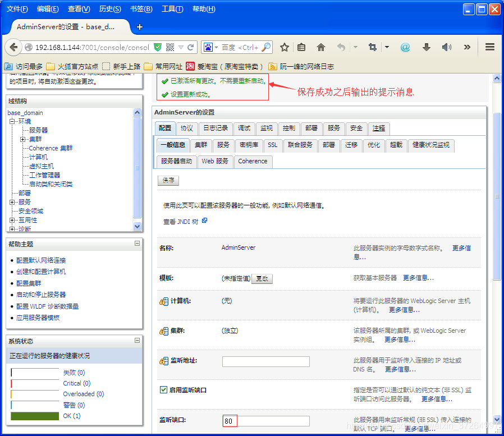Open a new tab with plus button
The height and width of the screenshot is (436, 504).
coord(140,27)
